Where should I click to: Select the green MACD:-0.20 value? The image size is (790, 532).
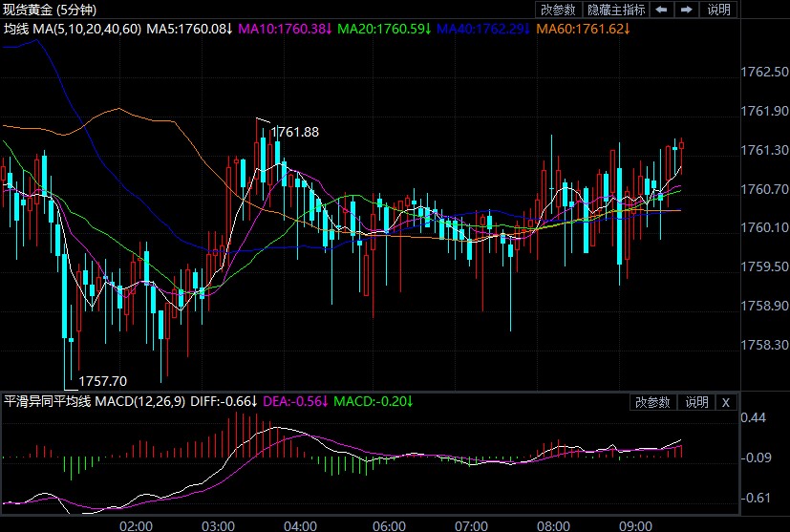(374, 401)
